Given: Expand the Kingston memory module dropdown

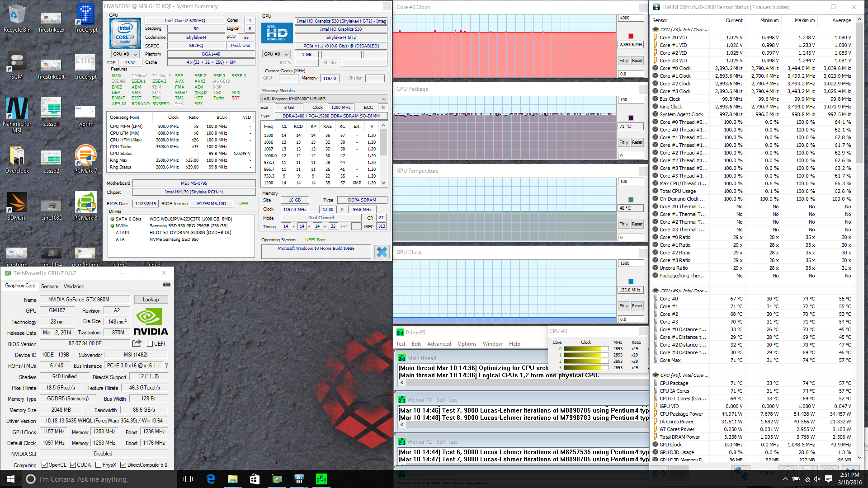Looking at the screenshot, I should pyautogui.click(x=384, y=99).
